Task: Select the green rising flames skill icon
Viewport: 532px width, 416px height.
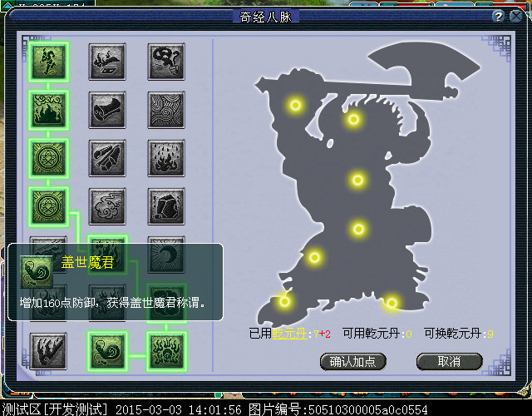Action: [x=166, y=351]
